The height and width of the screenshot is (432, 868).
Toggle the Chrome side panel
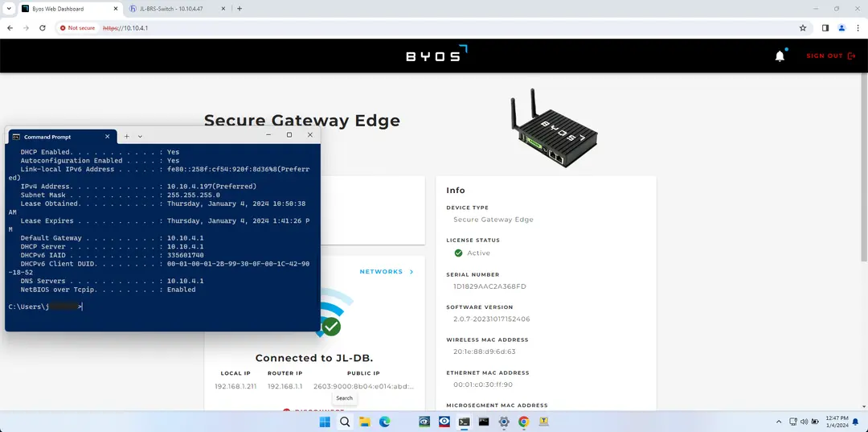tap(825, 27)
